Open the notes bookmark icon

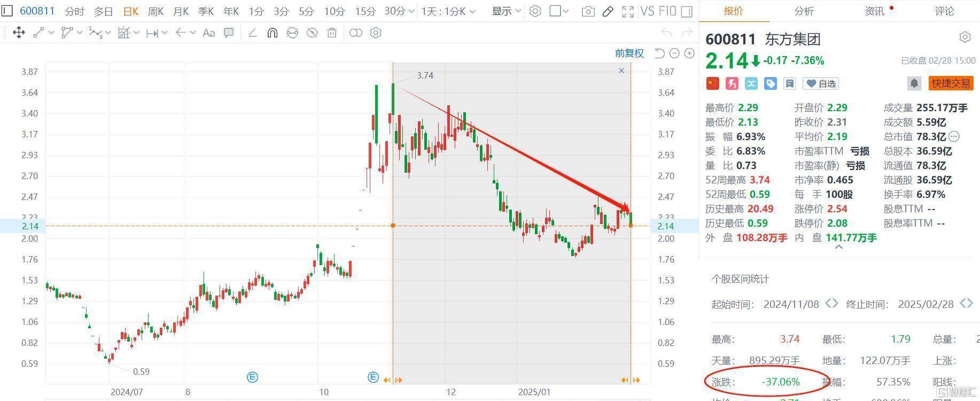pyautogui.click(x=790, y=83)
